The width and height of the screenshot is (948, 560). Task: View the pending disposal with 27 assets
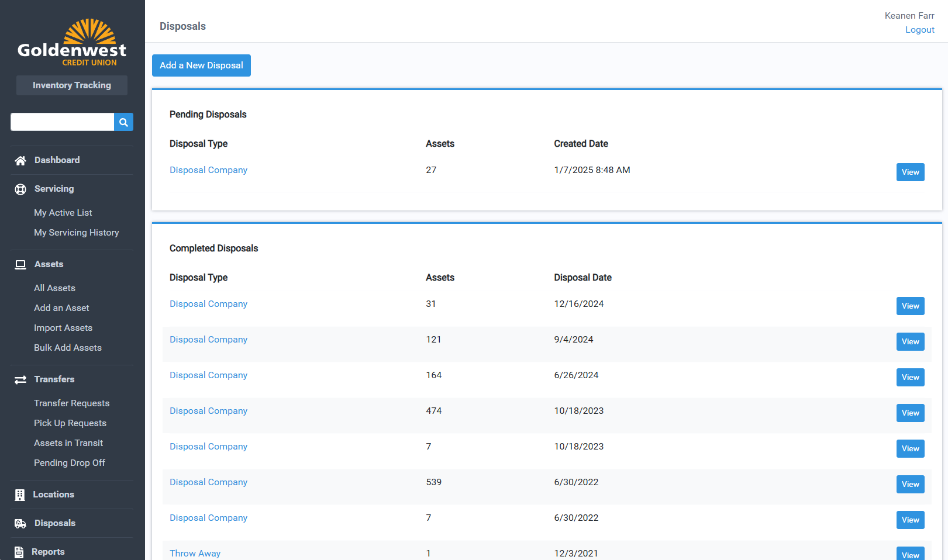tap(910, 172)
